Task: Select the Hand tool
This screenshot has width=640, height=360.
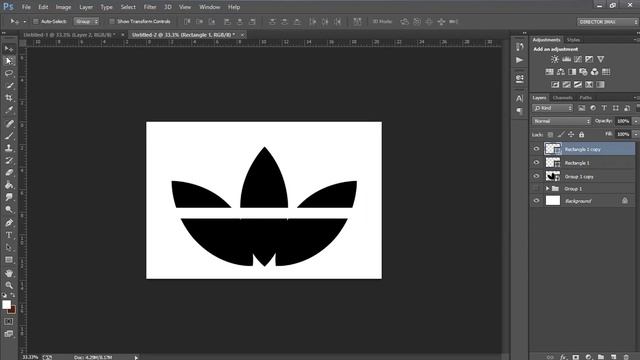Action: click(9, 273)
